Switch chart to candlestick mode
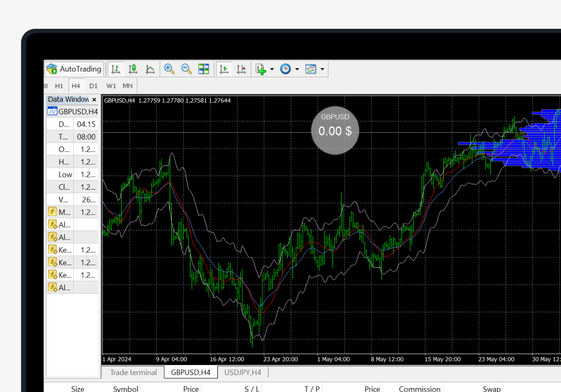 coord(133,69)
